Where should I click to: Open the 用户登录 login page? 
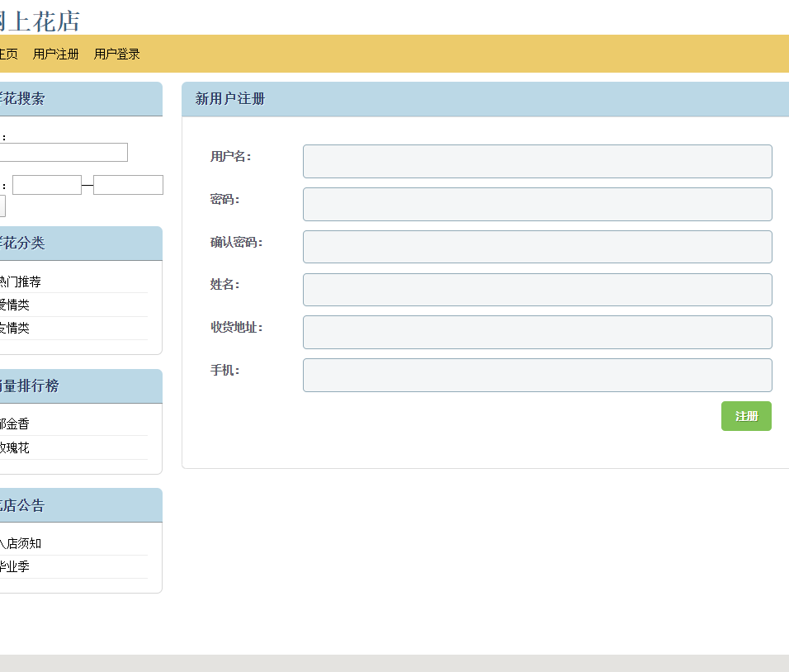point(116,54)
